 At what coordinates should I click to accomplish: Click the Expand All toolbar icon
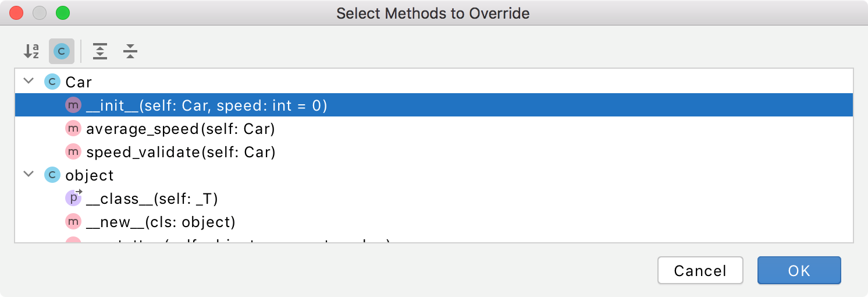pyautogui.click(x=101, y=51)
